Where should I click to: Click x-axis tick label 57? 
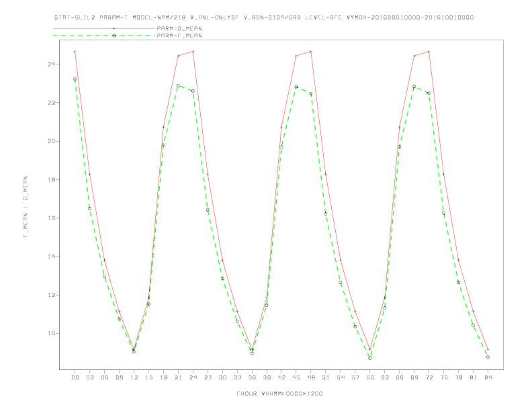tap(355, 377)
